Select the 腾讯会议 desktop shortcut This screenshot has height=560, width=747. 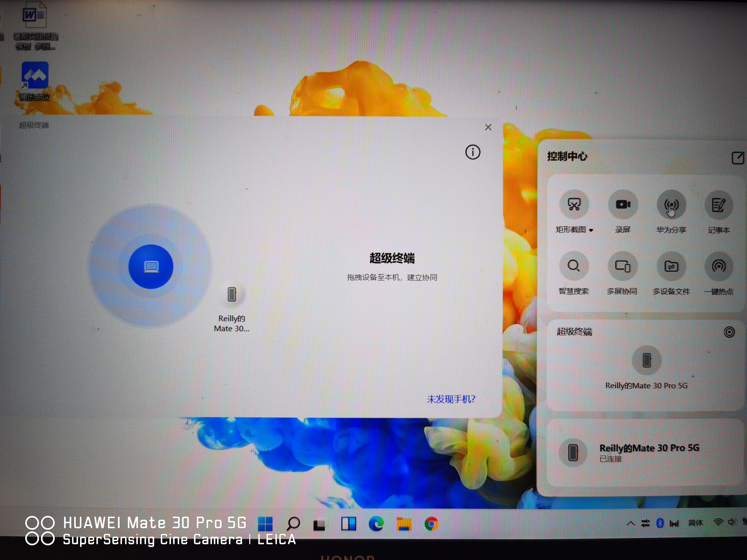pyautogui.click(x=35, y=81)
